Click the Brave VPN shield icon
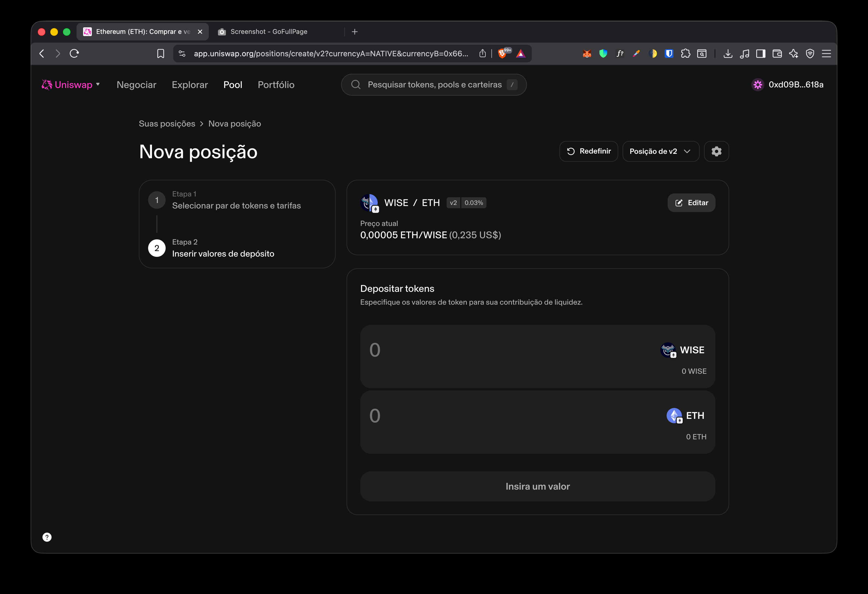This screenshot has height=594, width=868. tap(810, 54)
